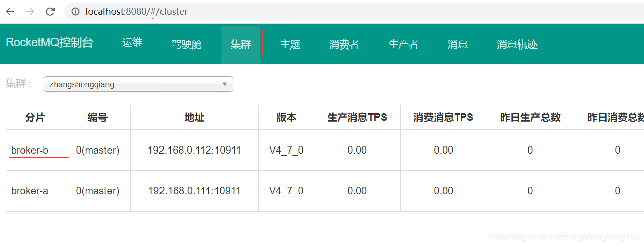644x246 pixels.
Task: Switch to the 集群 tab
Action: (241, 44)
